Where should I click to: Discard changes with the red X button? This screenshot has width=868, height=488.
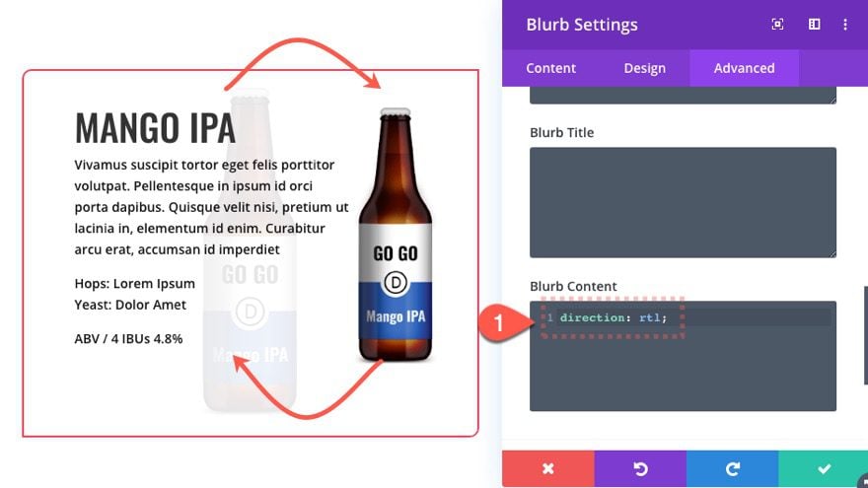click(548, 468)
